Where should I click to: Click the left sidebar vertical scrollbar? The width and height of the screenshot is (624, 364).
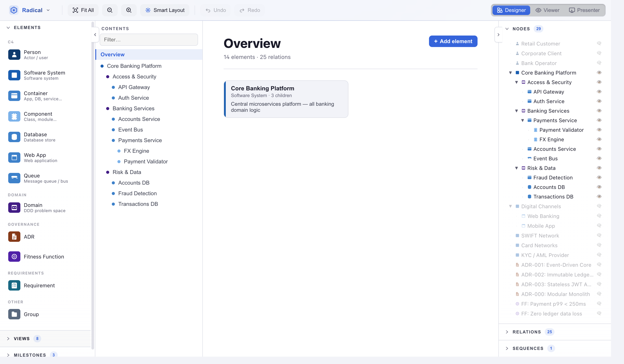pyautogui.click(x=93, y=186)
